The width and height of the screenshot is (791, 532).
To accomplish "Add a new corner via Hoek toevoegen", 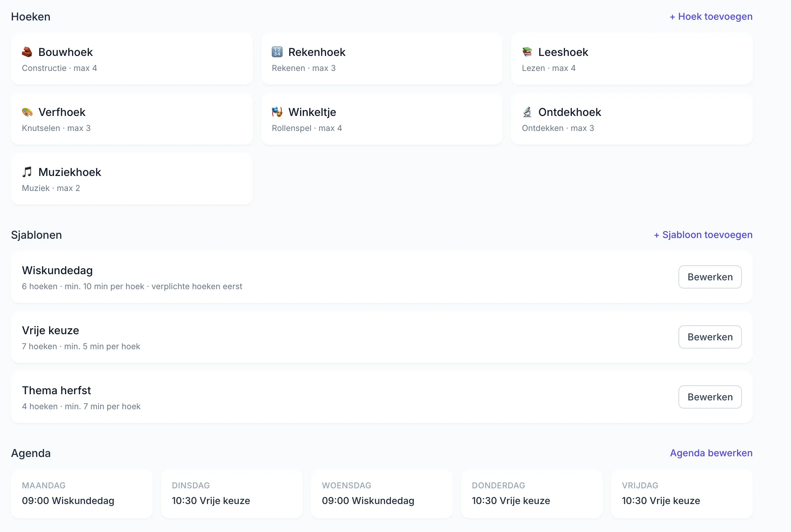I will click(711, 16).
